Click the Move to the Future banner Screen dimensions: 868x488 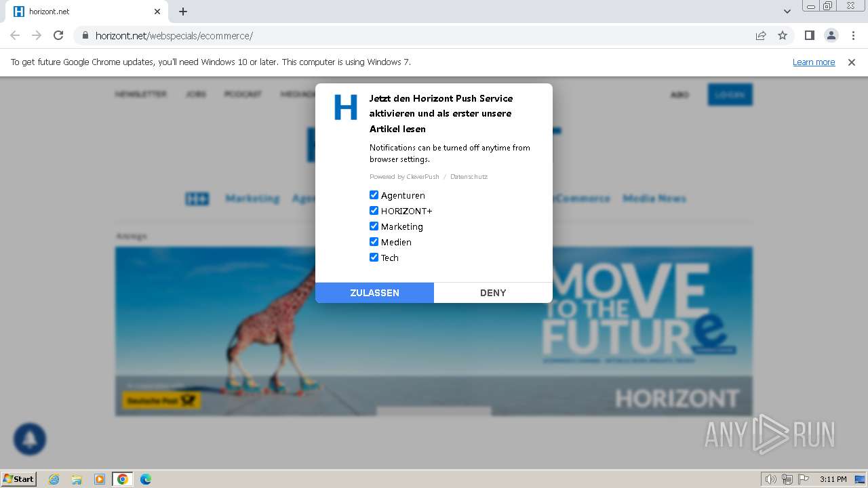434,331
